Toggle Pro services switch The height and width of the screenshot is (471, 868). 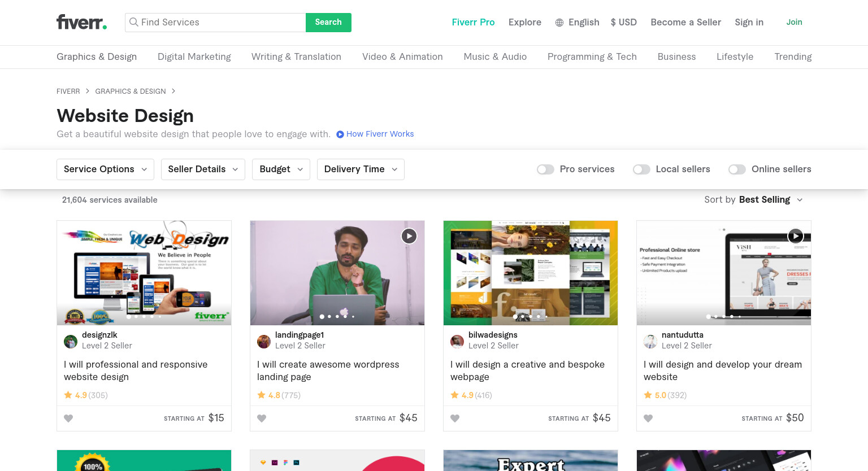tap(545, 169)
